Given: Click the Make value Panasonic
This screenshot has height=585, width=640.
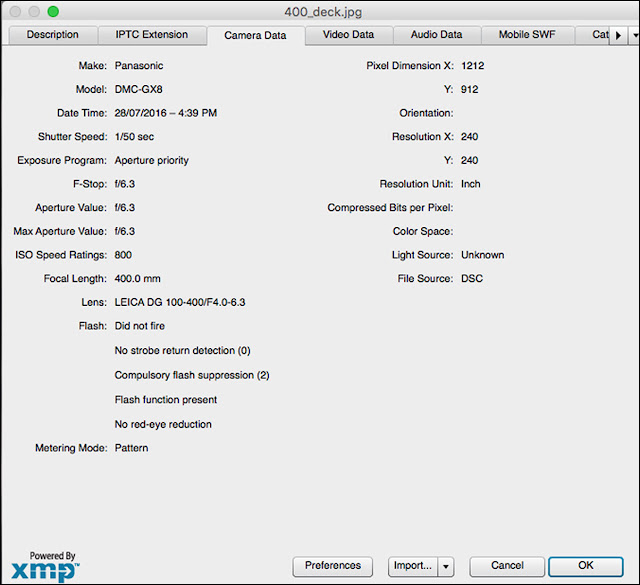Looking at the screenshot, I should coord(139,66).
